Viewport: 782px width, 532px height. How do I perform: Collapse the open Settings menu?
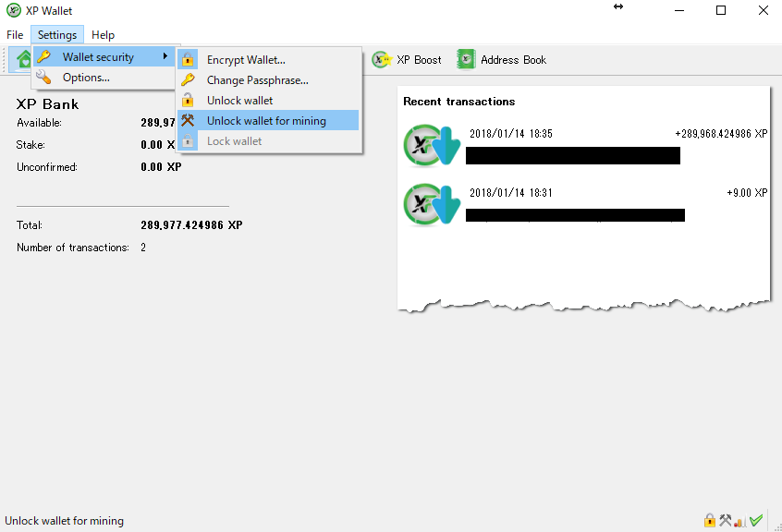[x=57, y=35]
